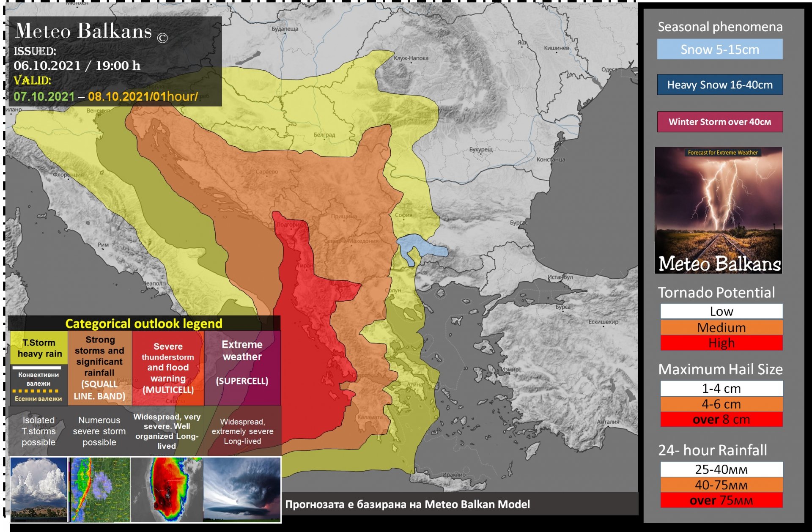Click the Ескишехир city label

click(604, 322)
